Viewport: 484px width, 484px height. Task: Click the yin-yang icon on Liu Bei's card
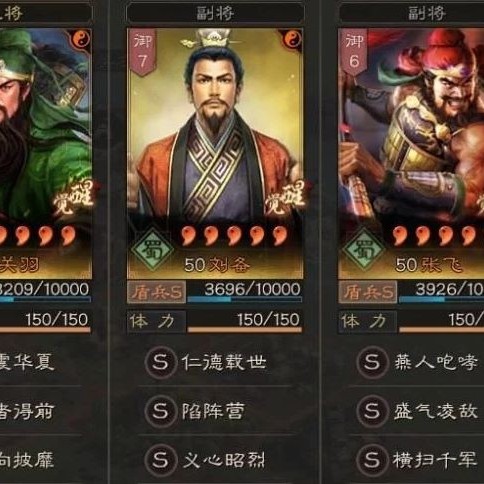tap(292, 40)
